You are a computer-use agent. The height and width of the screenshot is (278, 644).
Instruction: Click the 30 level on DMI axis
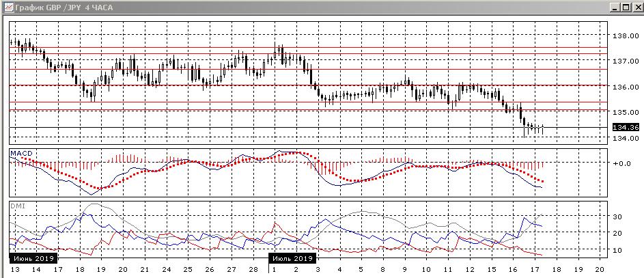pyautogui.click(x=617, y=217)
